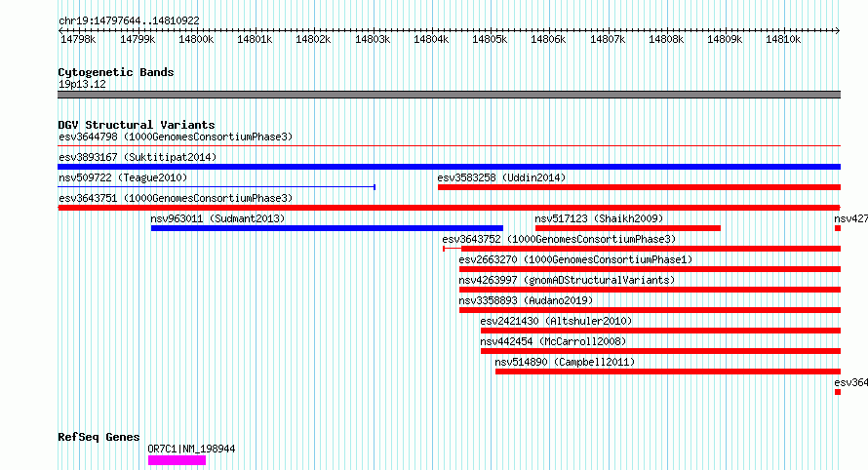Click the 14801k ruler tick label
868x470 pixels.
coord(255,40)
